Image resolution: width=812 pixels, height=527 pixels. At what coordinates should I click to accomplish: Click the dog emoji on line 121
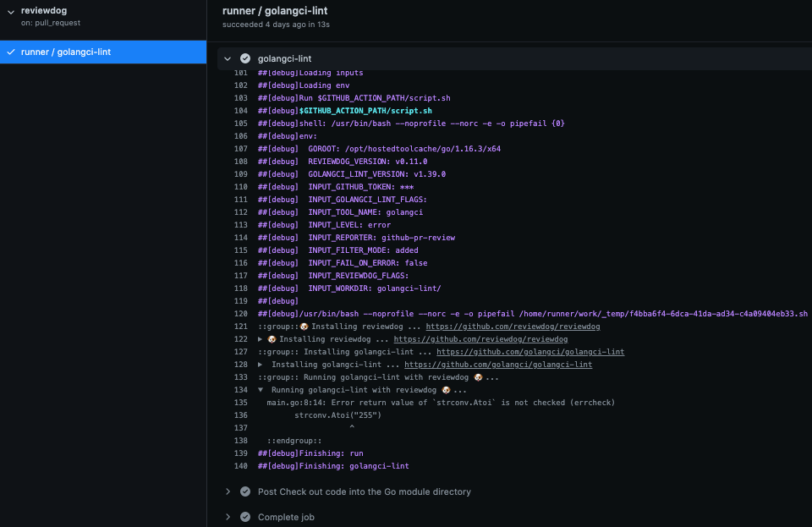pos(304,327)
